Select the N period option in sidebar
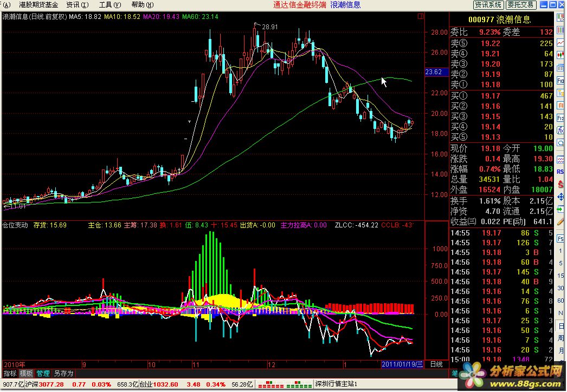The height and width of the screenshot is (392, 567). (x=560, y=313)
